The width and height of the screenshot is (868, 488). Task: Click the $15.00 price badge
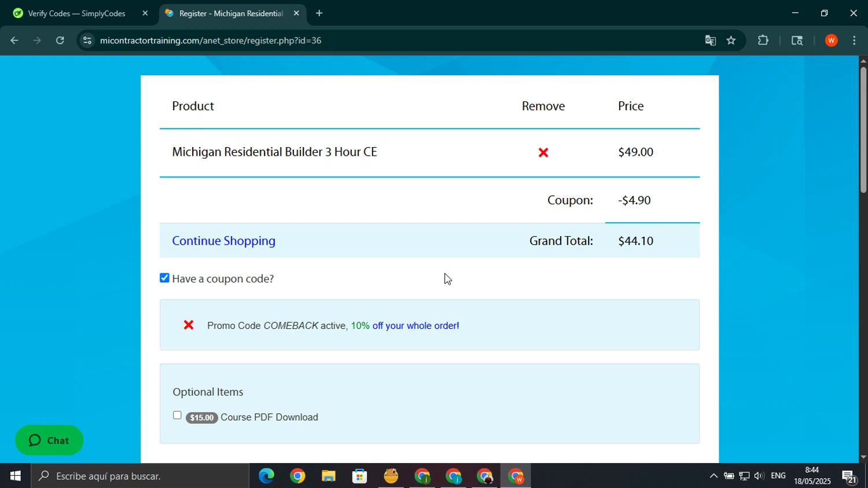201,417
